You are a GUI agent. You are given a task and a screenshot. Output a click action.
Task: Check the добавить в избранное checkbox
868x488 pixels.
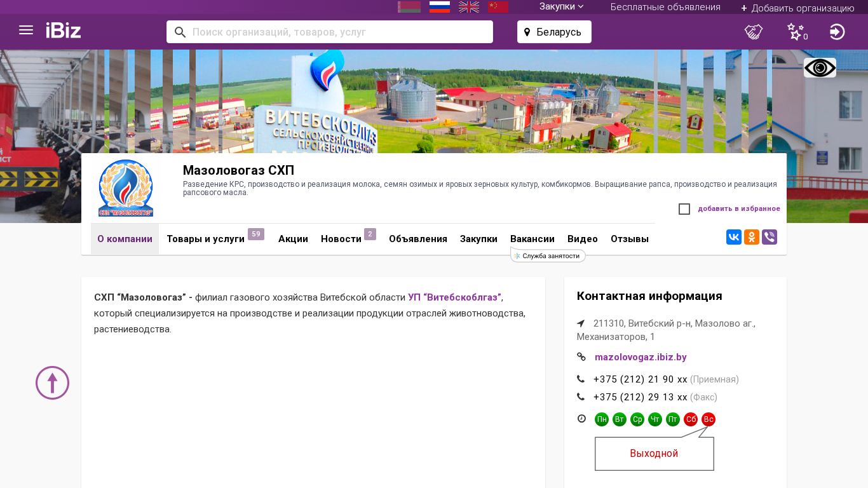coord(684,209)
